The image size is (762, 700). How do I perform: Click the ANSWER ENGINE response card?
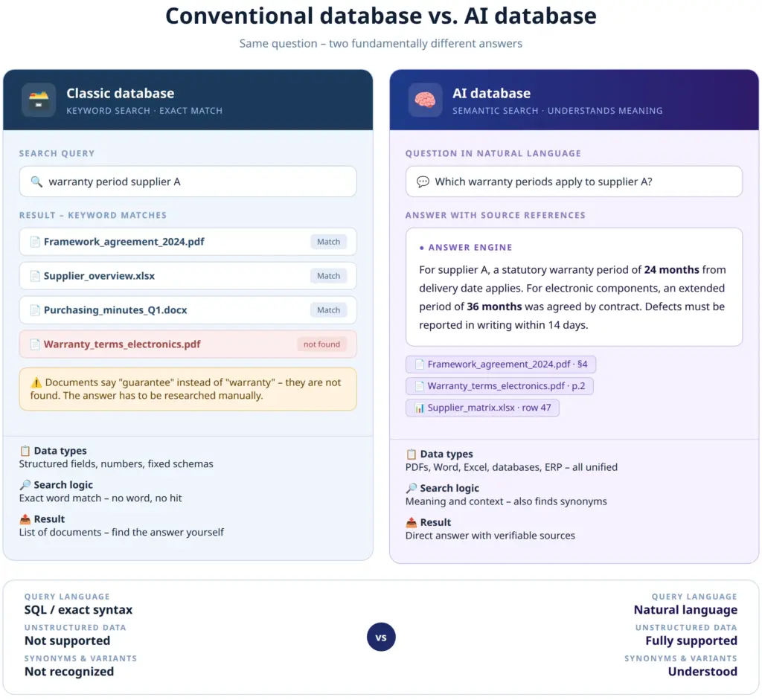tap(574, 287)
